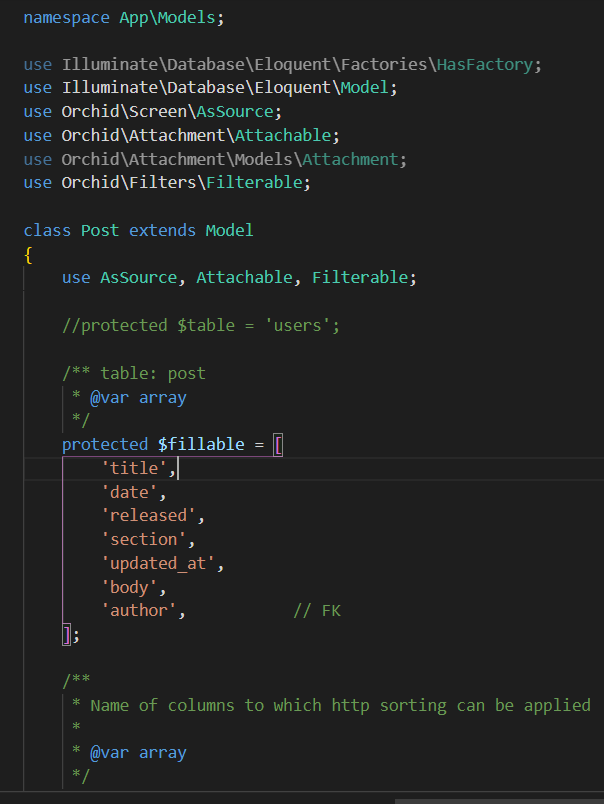604x804 pixels.
Task: Click the 'updated_at' array entry
Action: click(x=163, y=564)
